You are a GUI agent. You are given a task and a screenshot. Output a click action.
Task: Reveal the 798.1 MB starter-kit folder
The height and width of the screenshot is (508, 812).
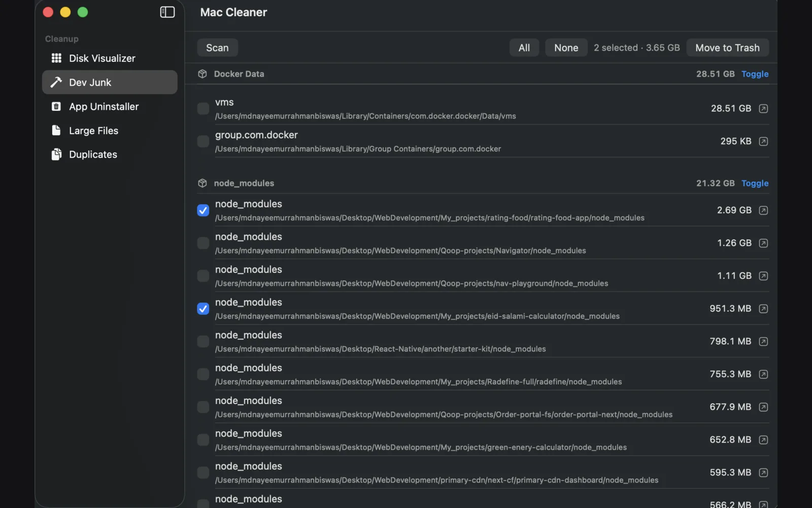(763, 341)
